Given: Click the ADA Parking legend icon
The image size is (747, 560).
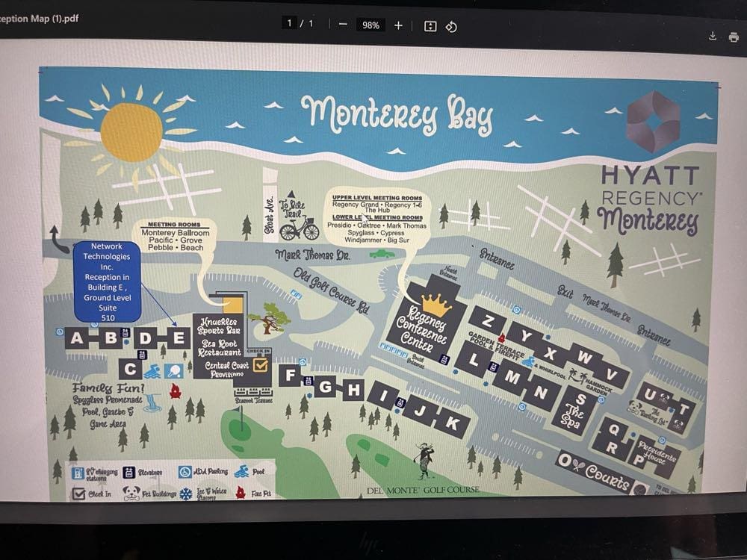Looking at the screenshot, I should coord(185,473).
